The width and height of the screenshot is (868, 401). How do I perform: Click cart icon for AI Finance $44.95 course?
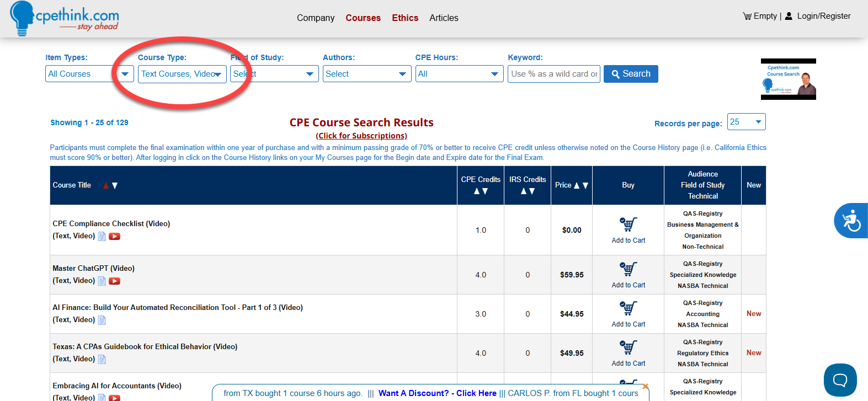(628, 308)
